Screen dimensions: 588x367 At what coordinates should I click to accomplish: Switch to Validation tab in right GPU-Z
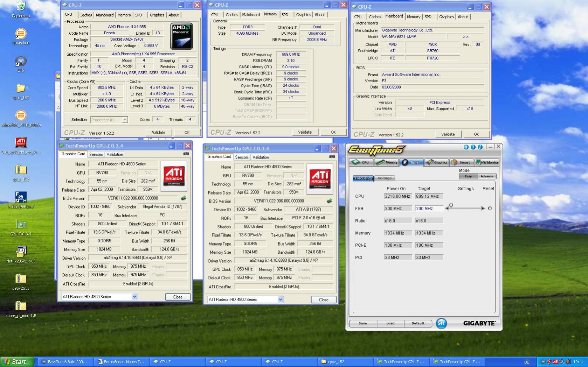[261, 157]
